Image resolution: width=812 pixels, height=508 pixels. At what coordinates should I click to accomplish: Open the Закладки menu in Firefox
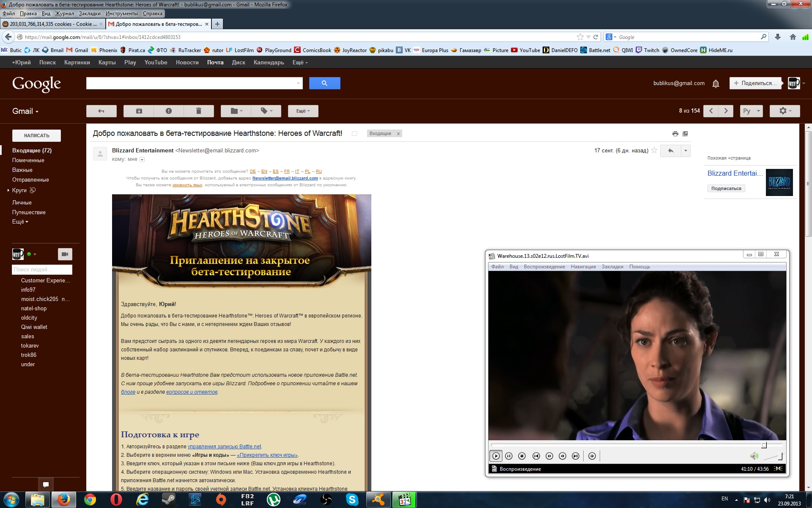pyautogui.click(x=90, y=14)
